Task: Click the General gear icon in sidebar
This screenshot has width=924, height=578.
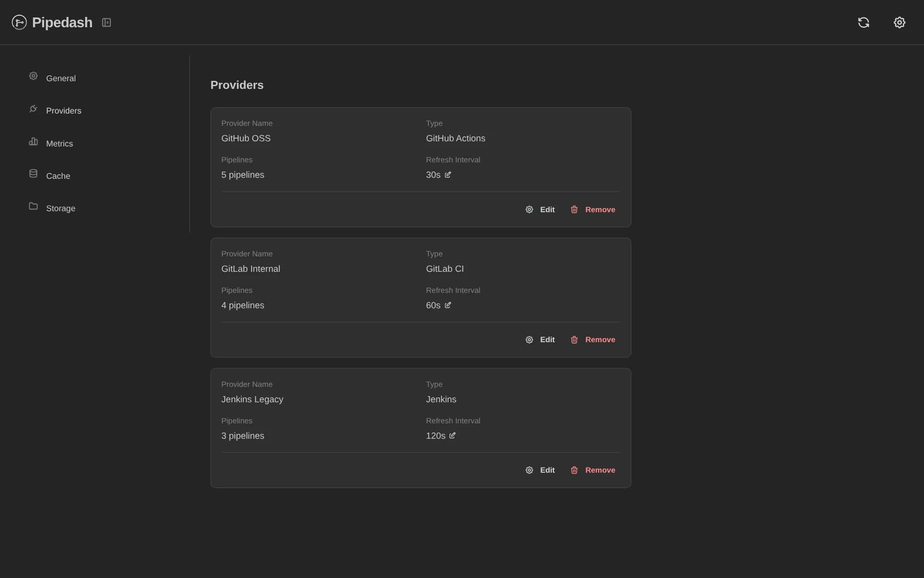Action: pos(33,76)
